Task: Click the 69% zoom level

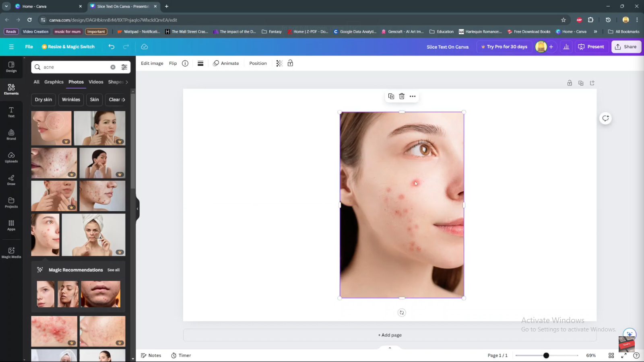Action: click(591, 356)
